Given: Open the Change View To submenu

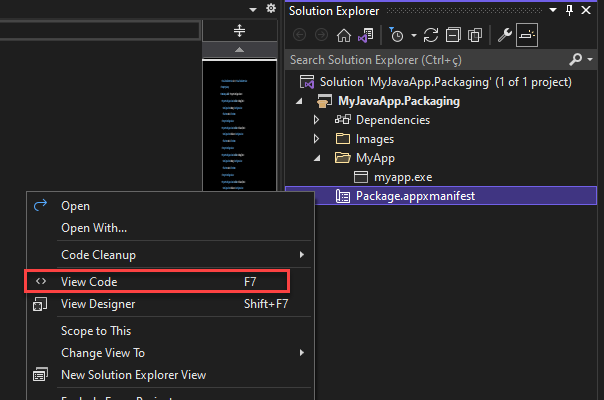Looking at the screenshot, I should pos(170,353).
